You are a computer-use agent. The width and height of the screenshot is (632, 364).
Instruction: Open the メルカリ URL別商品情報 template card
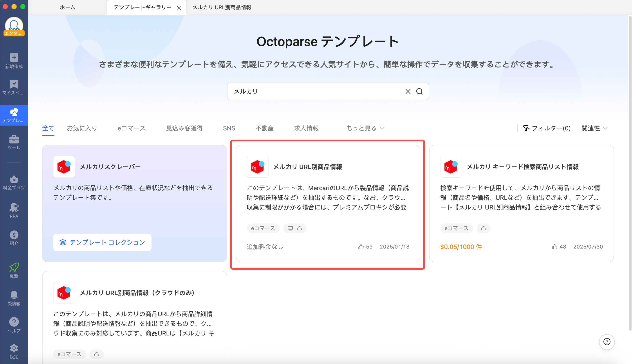pos(328,205)
